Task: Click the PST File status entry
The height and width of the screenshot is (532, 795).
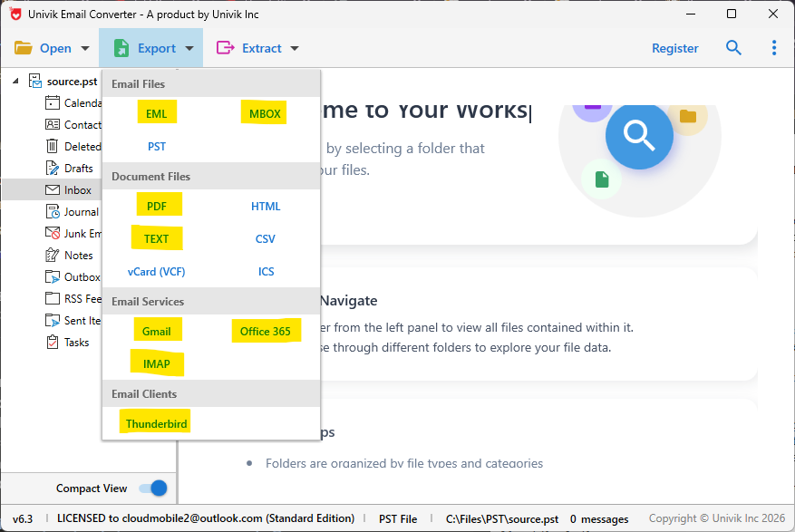Action: pos(398,518)
